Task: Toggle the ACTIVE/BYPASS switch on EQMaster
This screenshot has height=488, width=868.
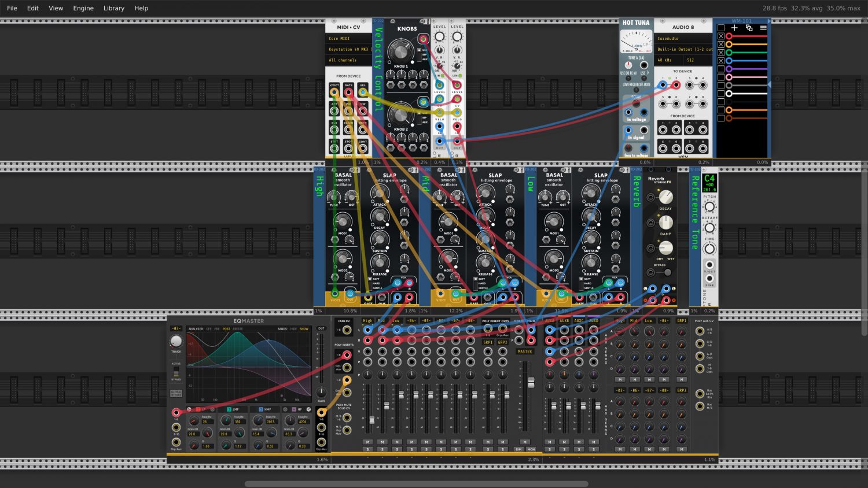Action: click(176, 371)
